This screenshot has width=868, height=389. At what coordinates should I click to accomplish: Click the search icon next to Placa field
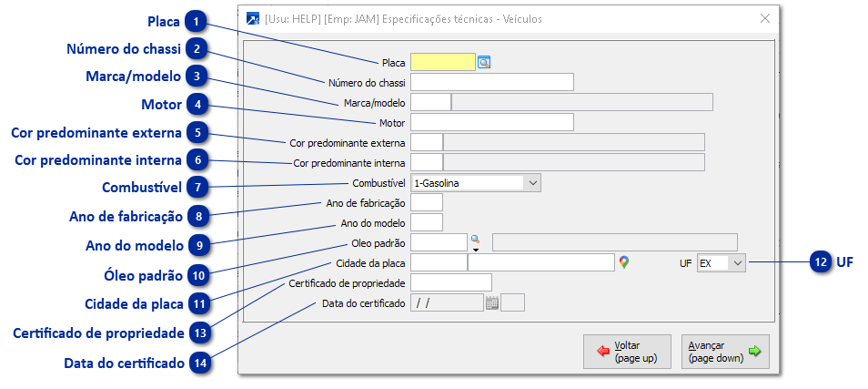(x=484, y=63)
